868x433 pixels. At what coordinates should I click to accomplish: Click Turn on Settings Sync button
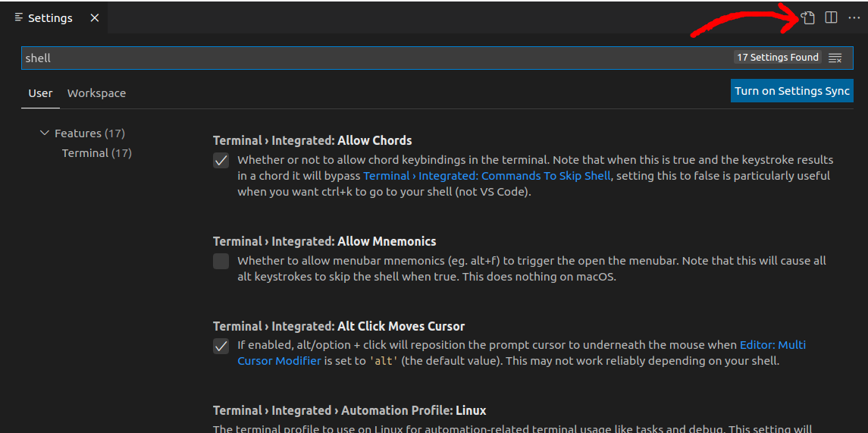[792, 91]
